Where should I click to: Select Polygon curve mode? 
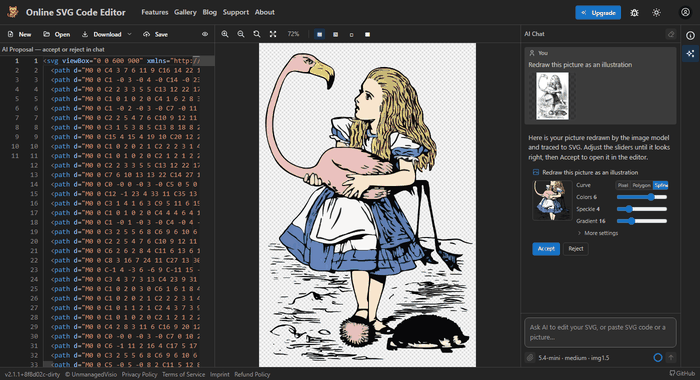(641, 185)
